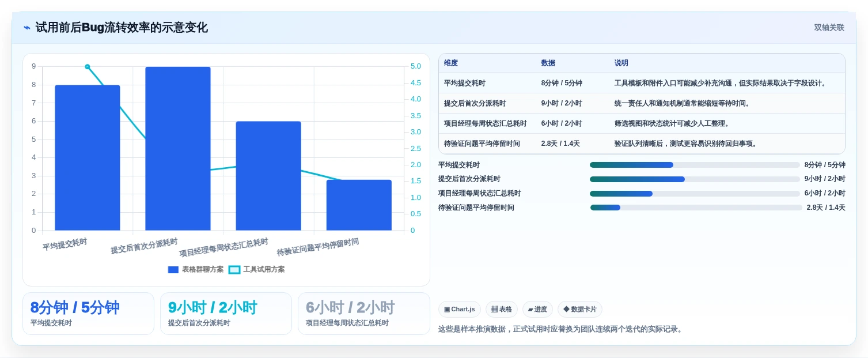Click the 项目经理每周状态汇总耗时 progress bar
Screen dimensions: 868x358
pos(695,194)
